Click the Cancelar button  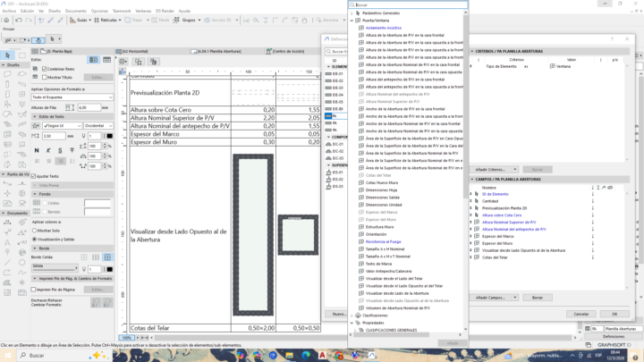(581, 314)
